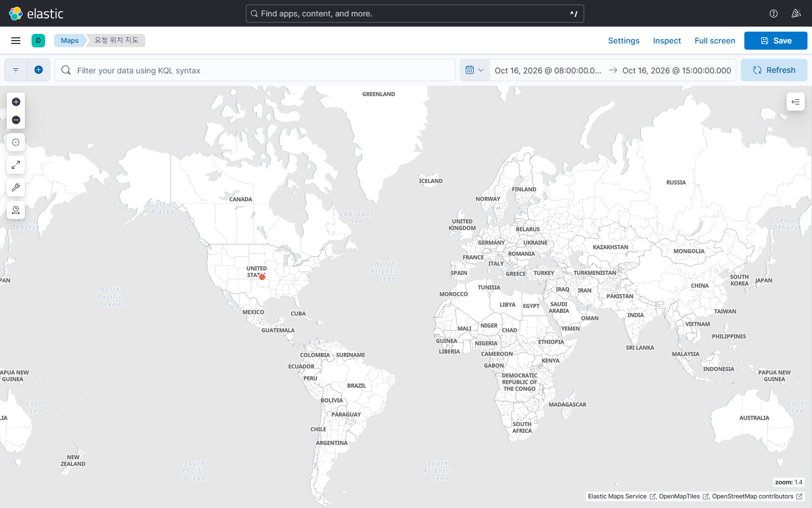Open the map tools wrench icon

click(x=16, y=187)
